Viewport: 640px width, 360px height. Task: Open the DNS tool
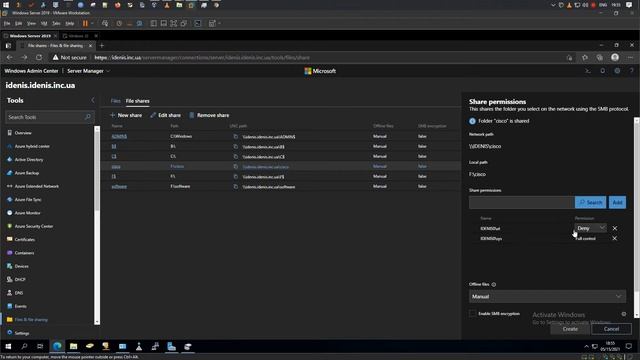click(19, 293)
